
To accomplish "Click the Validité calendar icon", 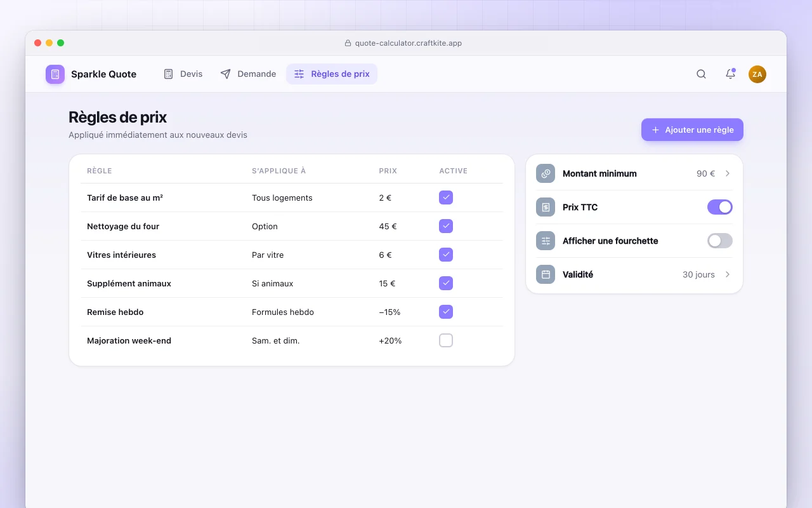I will [546, 274].
